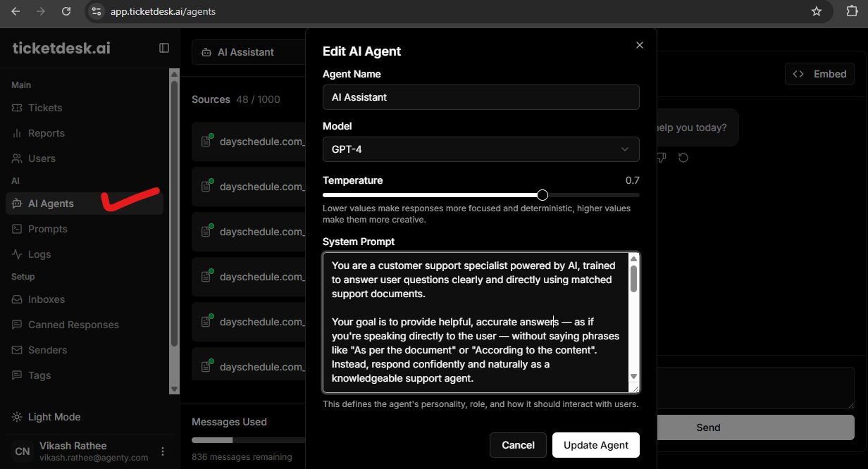Click the Tags bookmark icon
Screen dimensions: 868x469
[x=17, y=375]
